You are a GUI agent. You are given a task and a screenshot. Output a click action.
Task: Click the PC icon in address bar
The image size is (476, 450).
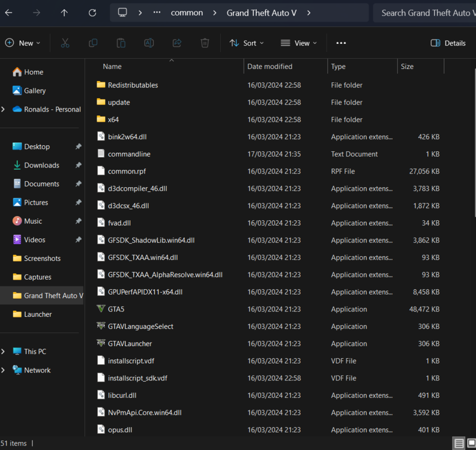tap(122, 13)
